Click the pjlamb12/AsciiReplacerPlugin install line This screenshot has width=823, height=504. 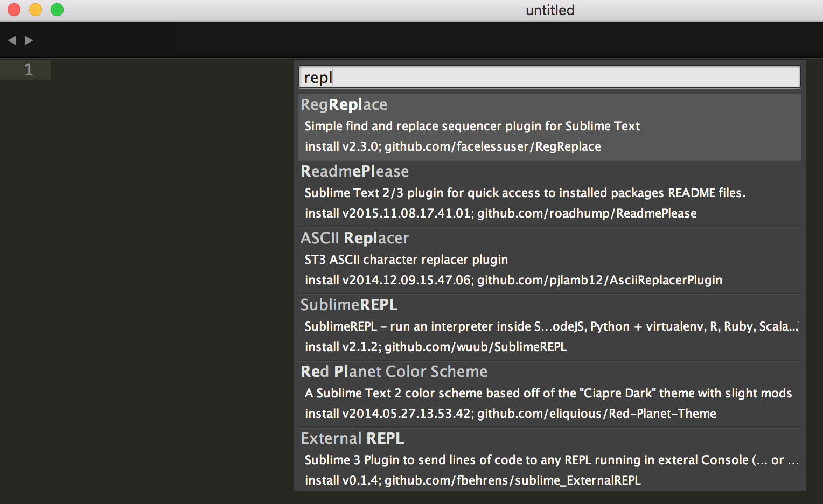click(513, 280)
